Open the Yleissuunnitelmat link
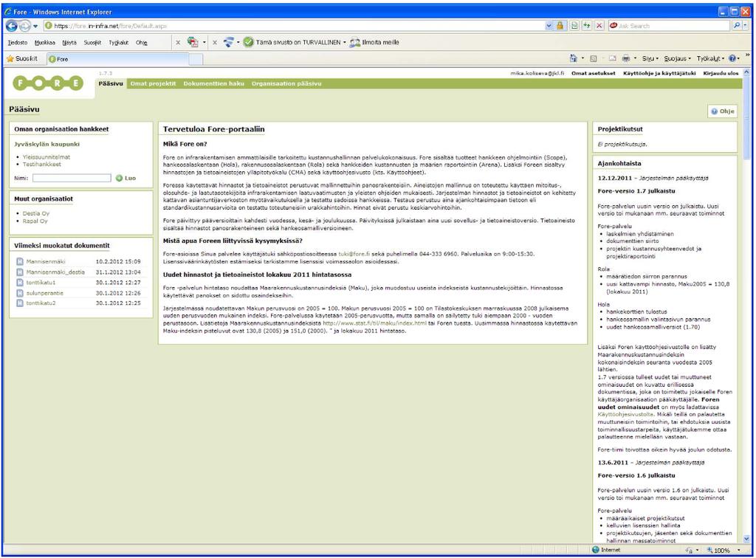 click(x=47, y=157)
